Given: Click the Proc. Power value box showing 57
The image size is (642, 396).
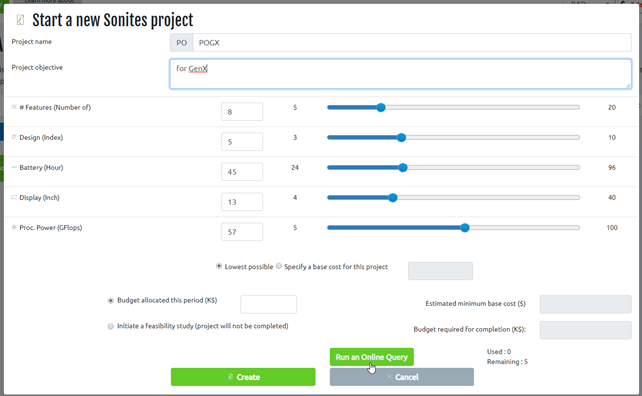Looking at the screenshot, I should tap(242, 232).
